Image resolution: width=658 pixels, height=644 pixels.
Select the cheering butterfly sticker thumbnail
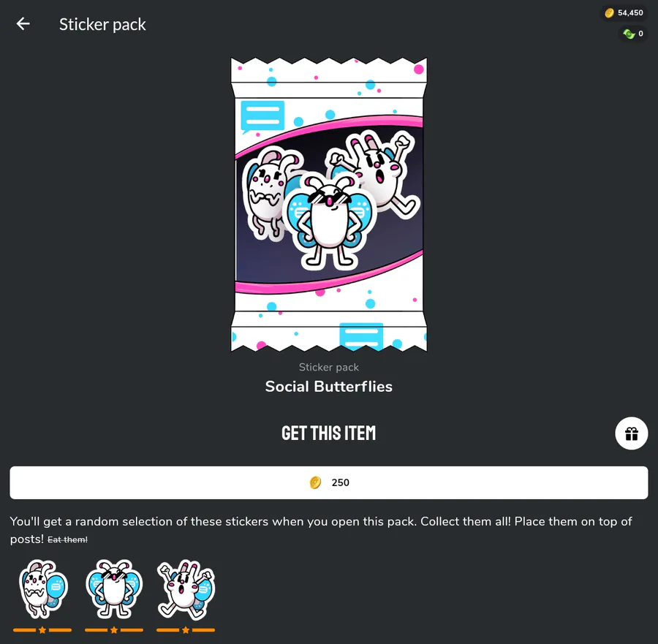pyautogui.click(x=186, y=589)
